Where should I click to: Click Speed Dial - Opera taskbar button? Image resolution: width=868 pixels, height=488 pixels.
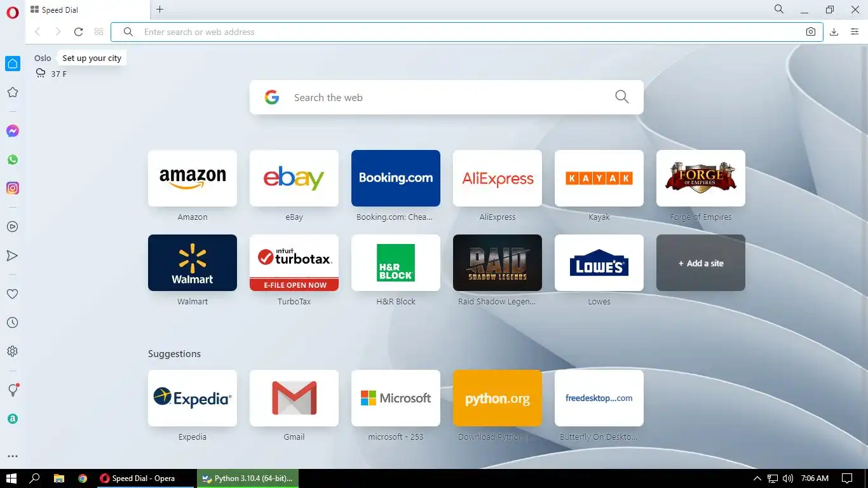(146, 478)
